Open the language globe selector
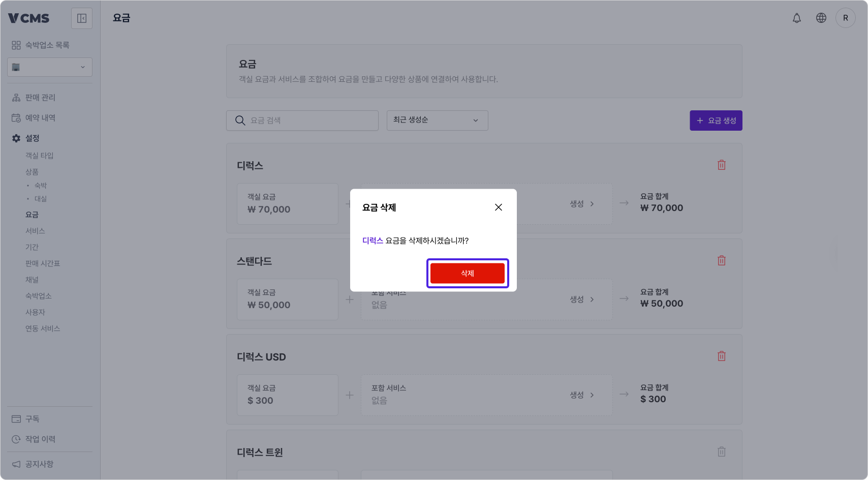 click(821, 18)
